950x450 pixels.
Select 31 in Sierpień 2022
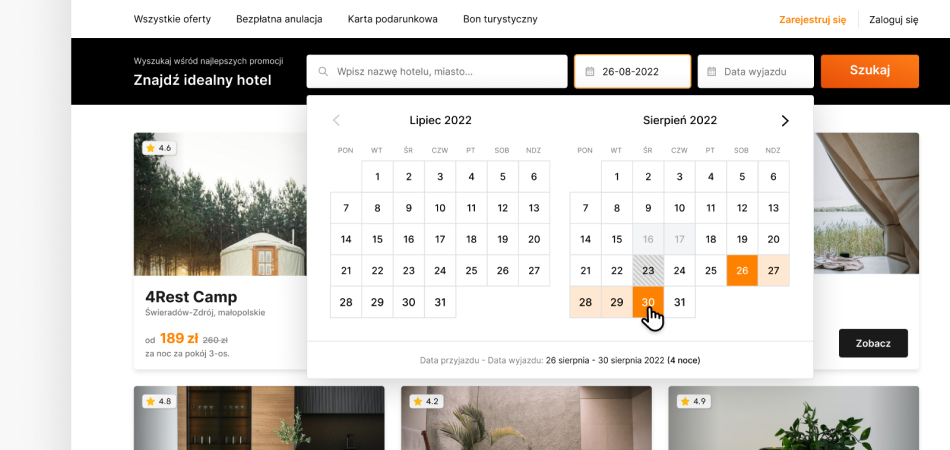[680, 302]
